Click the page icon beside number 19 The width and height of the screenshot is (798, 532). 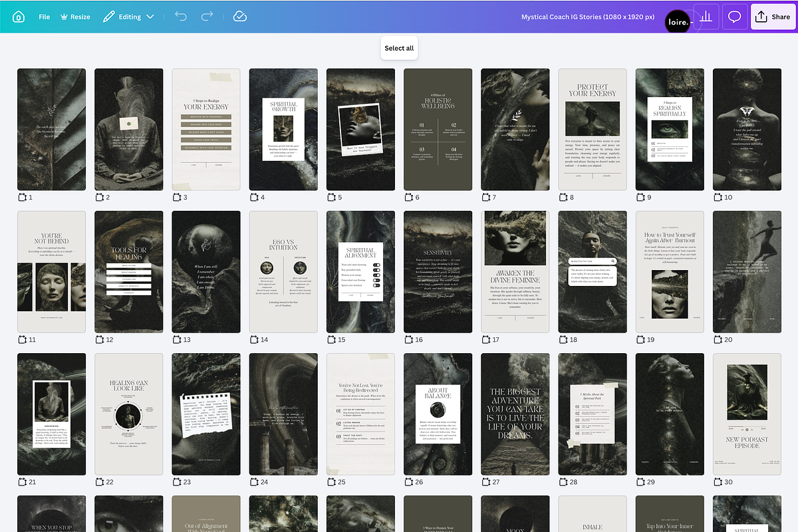tap(640, 340)
